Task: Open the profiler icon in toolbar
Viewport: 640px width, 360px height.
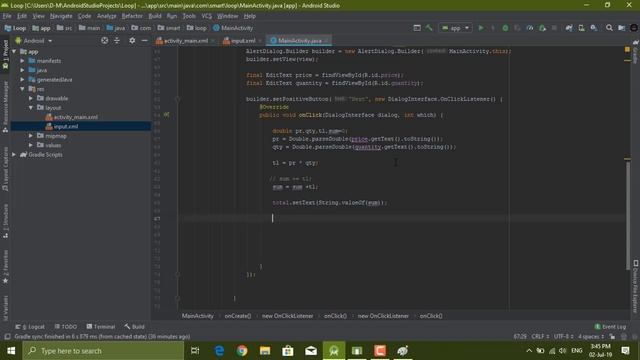Action: [530, 28]
